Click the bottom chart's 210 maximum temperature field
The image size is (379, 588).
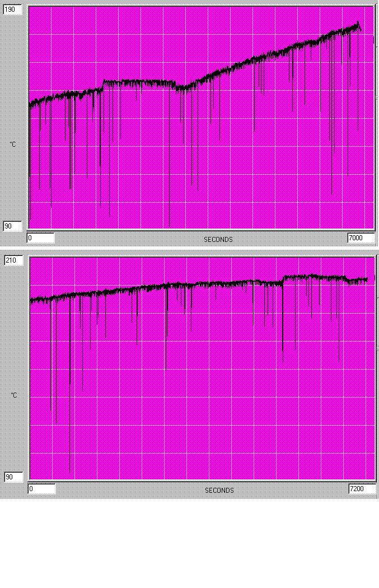(x=13, y=260)
